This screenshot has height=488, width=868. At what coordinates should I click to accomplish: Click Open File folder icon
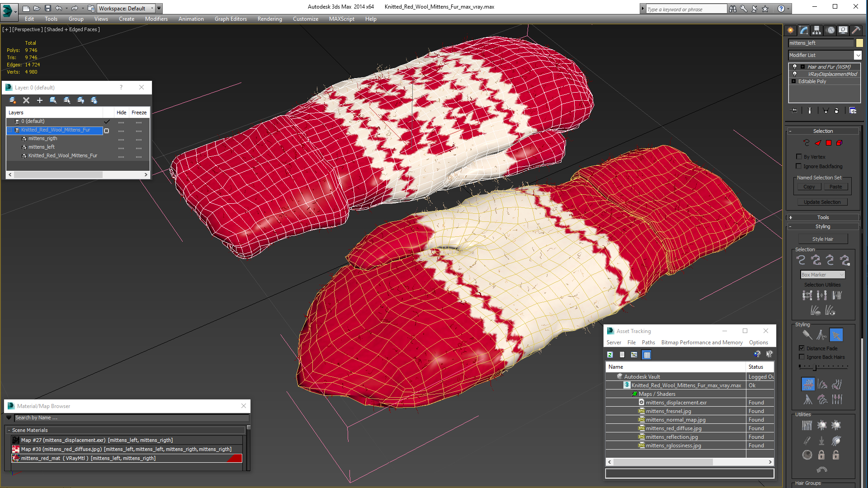pyautogui.click(x=37, y=8)
